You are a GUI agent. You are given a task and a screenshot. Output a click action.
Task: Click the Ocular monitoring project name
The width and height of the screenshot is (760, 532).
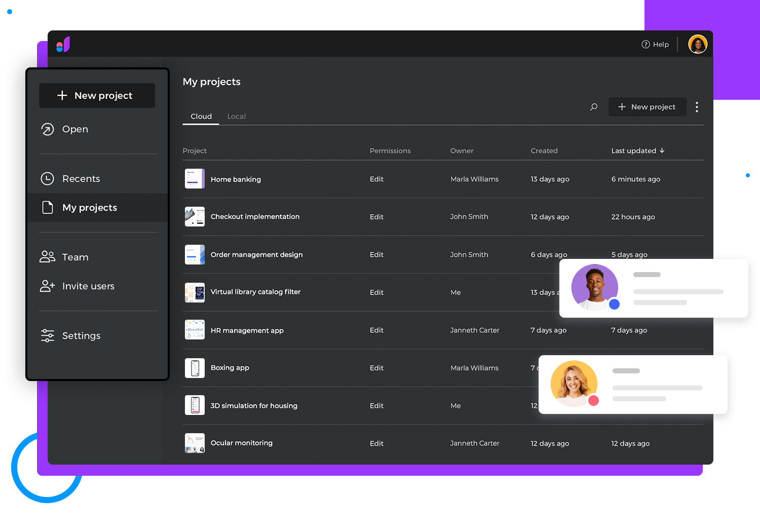[x=241, y=443]
